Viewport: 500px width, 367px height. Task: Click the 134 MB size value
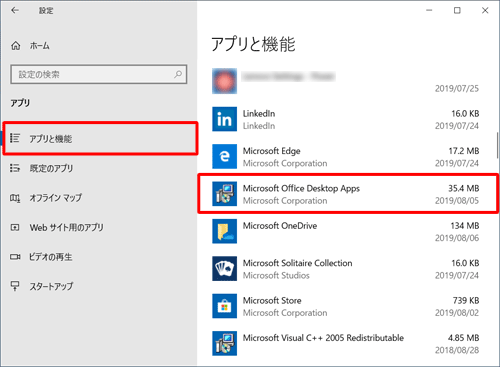tap(465, 226)
